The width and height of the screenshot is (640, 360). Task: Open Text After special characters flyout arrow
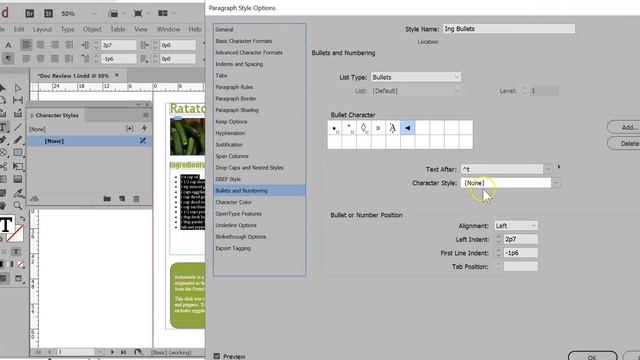pyautogui.click(x=559, y=167)
